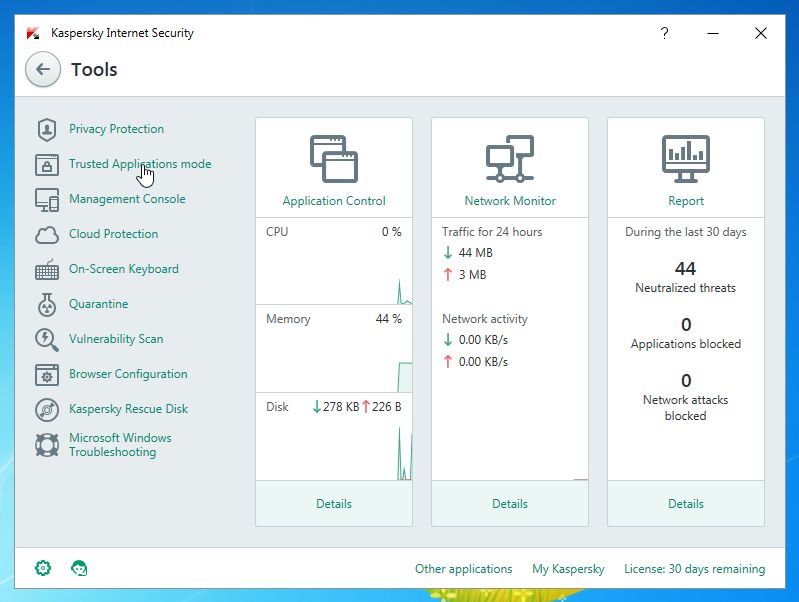This screenshot has width=799, height=602.
Task: Open the My Kaspersky link
Action: tap(568, 569)
